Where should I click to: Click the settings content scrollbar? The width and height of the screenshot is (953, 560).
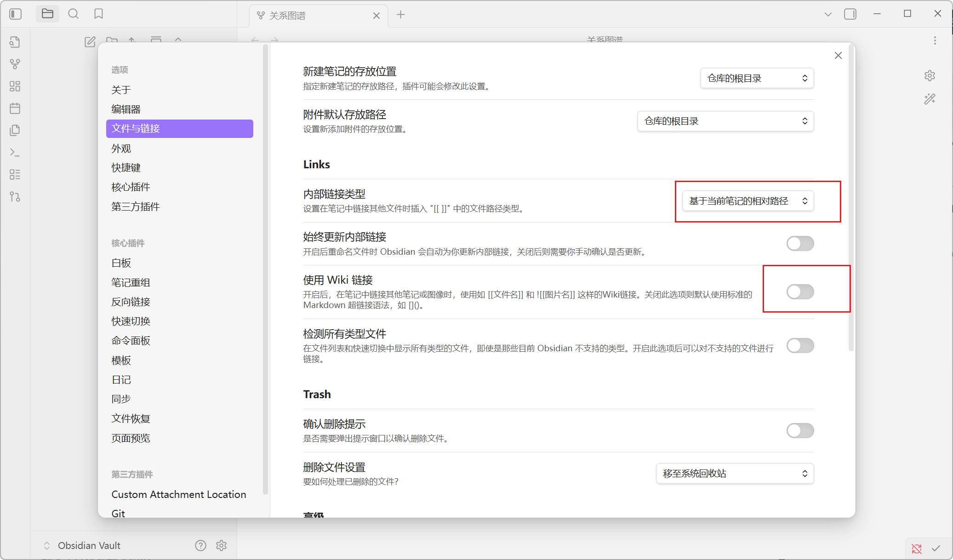pyautogui.click(x=851, y=198)
